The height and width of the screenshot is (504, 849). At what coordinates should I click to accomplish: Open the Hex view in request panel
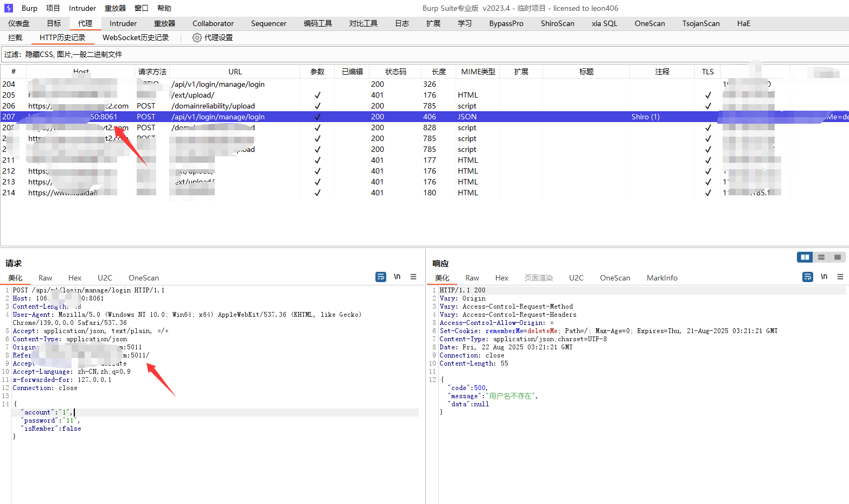[75, 278]
